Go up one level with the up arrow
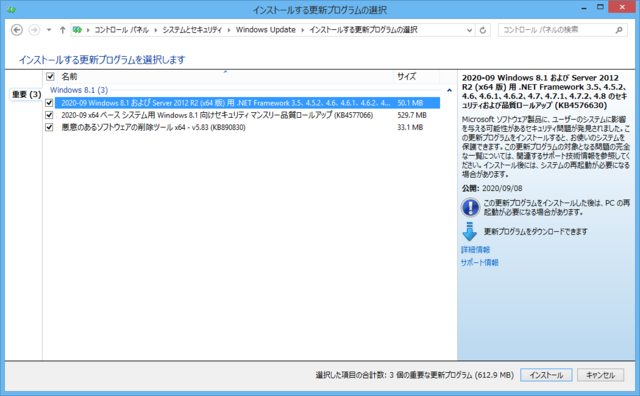Viewport: 640px width, 396px height. (62, 30)
